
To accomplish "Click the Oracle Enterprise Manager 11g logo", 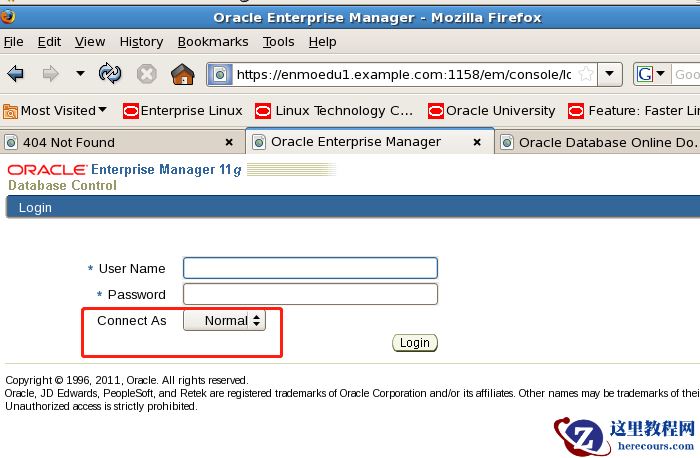I will [x=125, y=170].
